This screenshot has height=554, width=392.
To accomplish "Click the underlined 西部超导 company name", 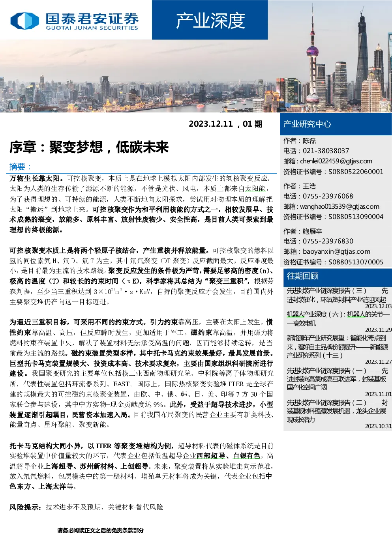I will [211, 456].
